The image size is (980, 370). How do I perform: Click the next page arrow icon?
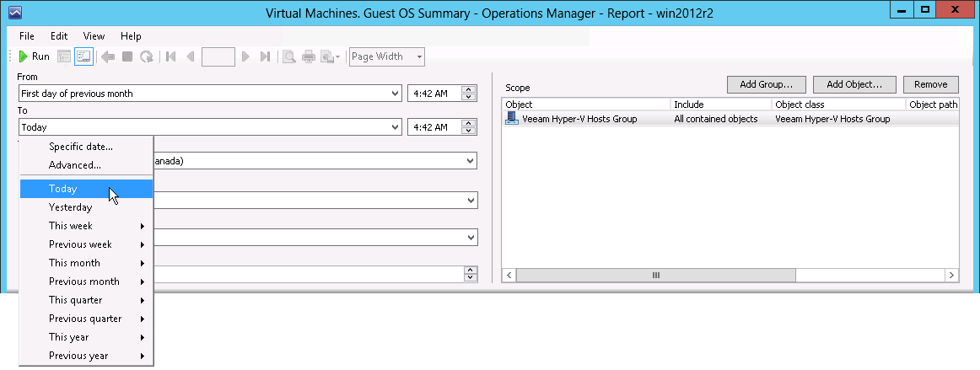tap(245, 56)
